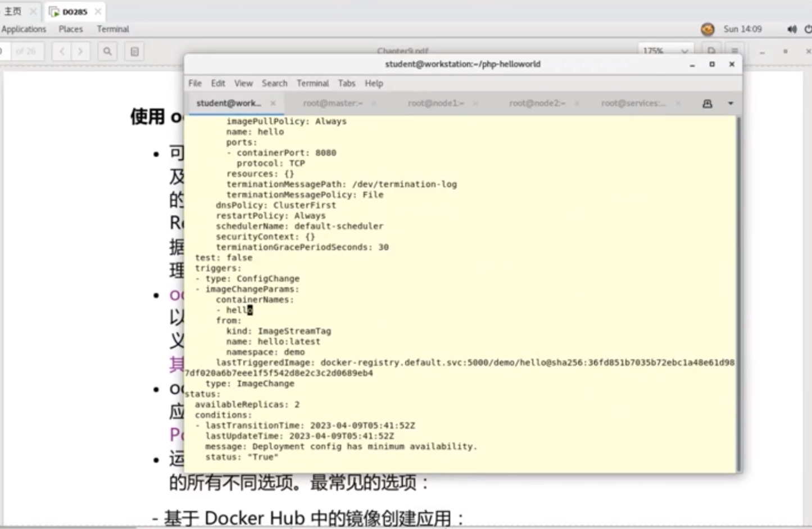Open the View menu in terminal

[x=243, y=83]
